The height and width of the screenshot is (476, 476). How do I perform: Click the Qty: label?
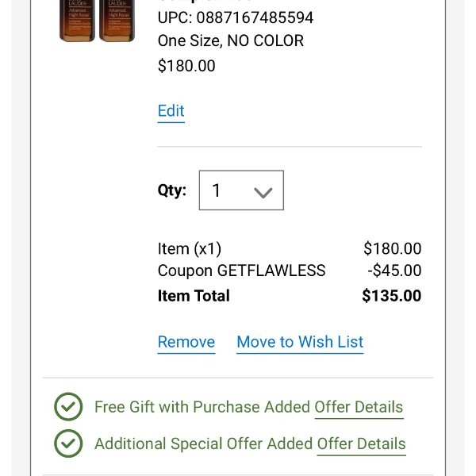pos(172,190)
